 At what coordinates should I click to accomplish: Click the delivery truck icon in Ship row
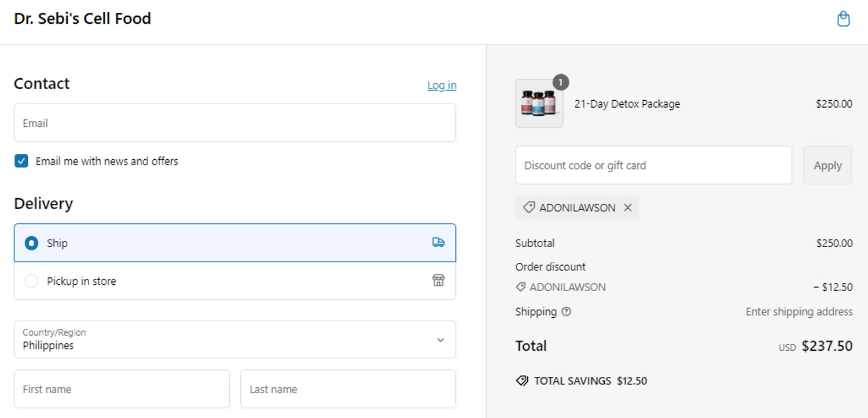[x=439, y=243]
